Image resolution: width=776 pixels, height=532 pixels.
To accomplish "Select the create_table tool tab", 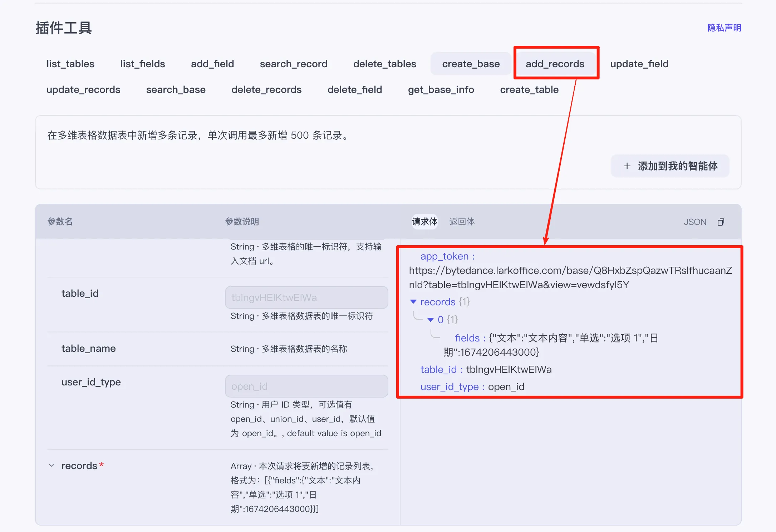I will (529, 90).
